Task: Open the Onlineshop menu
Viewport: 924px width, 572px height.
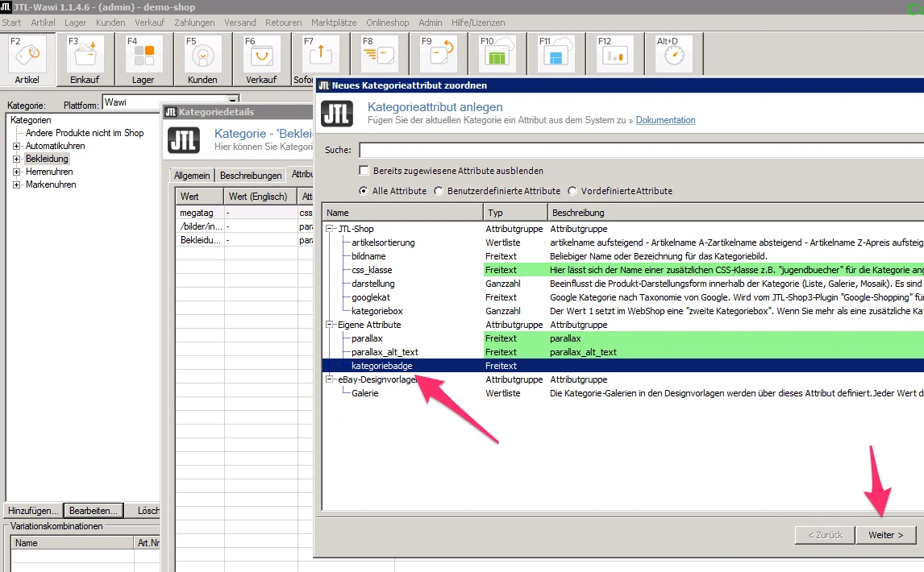Action: point(387,23)
